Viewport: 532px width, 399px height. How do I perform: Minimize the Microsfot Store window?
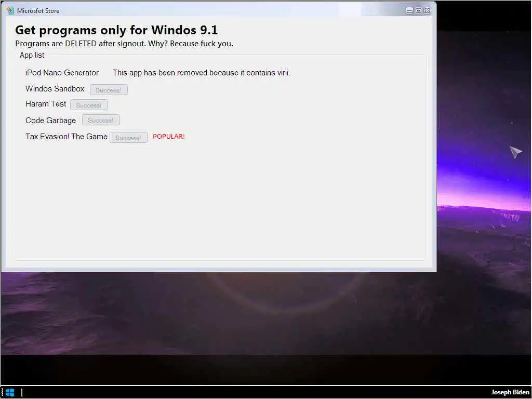[409, 10]
